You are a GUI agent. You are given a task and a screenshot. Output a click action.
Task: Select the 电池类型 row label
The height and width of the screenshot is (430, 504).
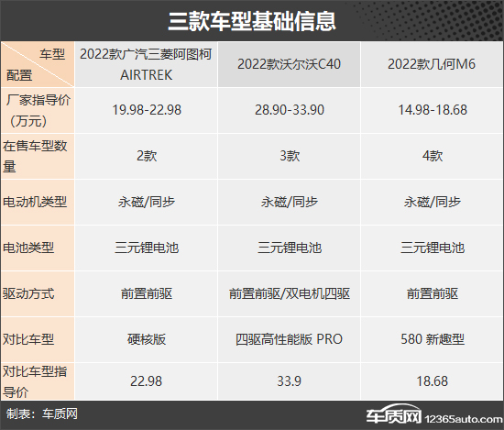click(x=28, y=248)
